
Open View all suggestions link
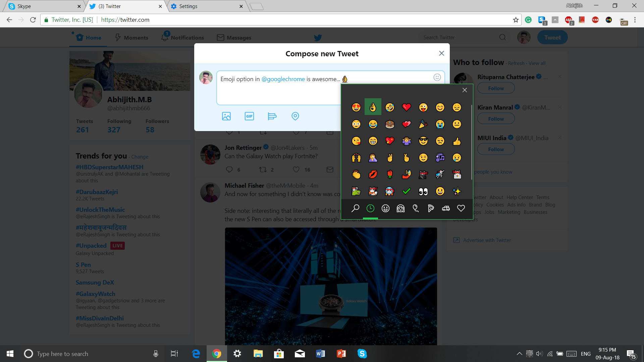coord(537,63)
